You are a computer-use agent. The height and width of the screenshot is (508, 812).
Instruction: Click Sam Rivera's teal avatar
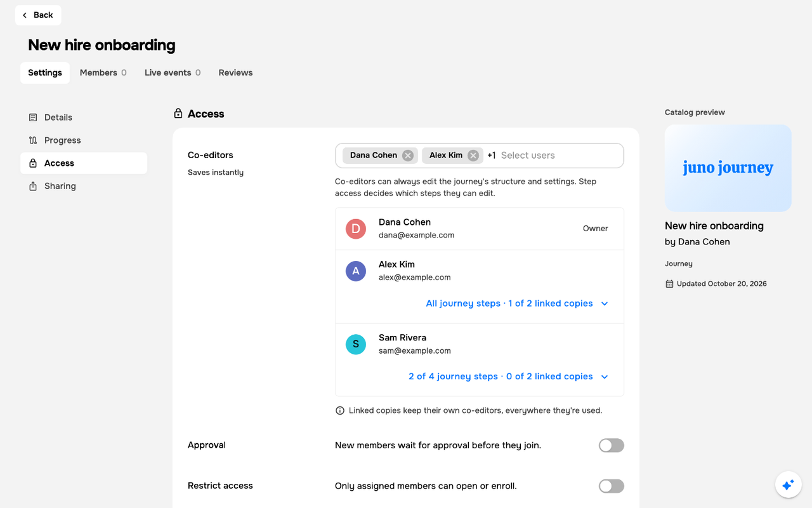(356, 344)
